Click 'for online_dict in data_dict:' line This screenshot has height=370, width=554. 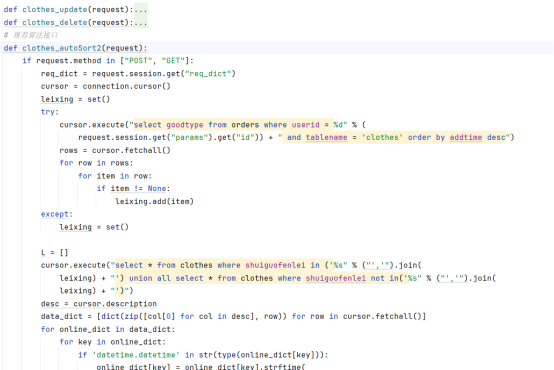108,329
